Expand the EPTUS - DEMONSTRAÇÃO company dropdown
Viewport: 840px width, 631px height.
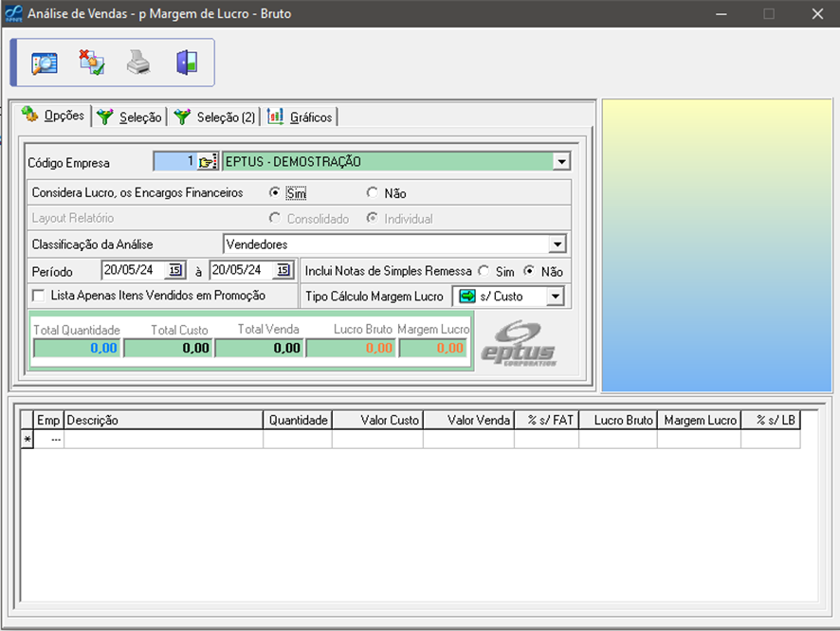tap(561, 162)
